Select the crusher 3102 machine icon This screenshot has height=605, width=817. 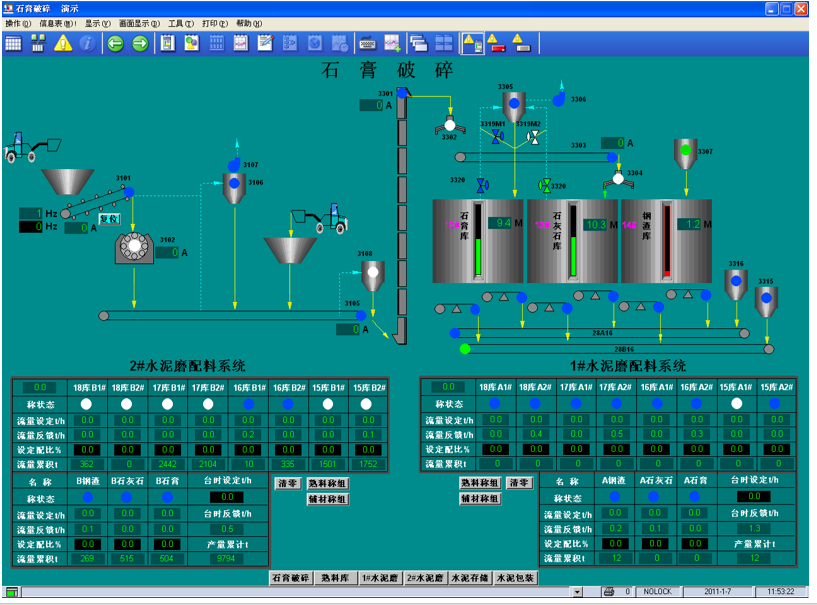pos(134,248)
